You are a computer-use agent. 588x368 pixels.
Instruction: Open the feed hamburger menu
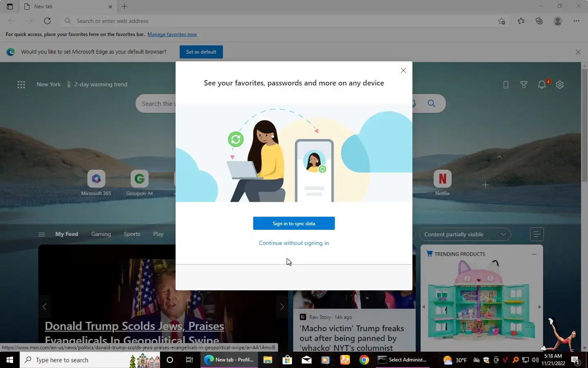pyautogui.click(x=42, y=234)
